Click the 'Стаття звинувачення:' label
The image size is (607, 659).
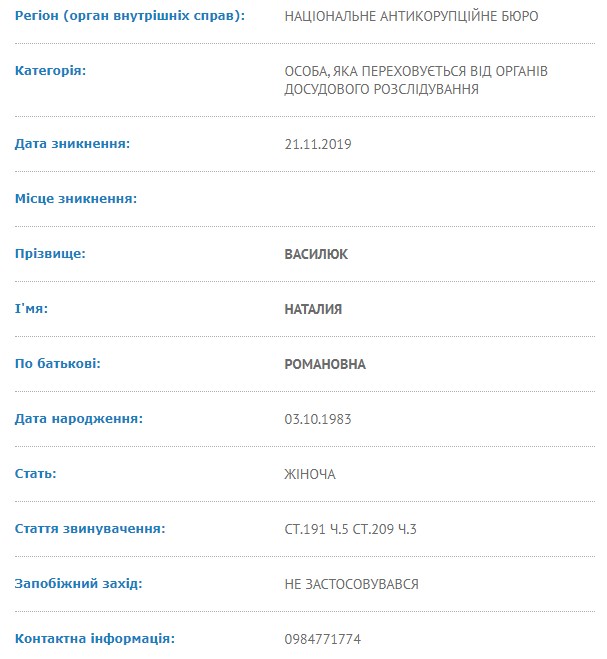[x=90, y=528]
